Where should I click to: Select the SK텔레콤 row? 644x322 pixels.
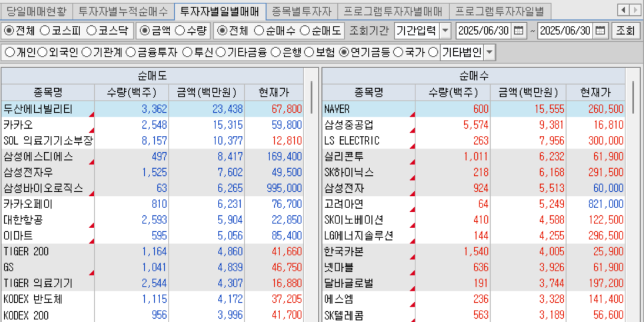click(x=473, y=315)
